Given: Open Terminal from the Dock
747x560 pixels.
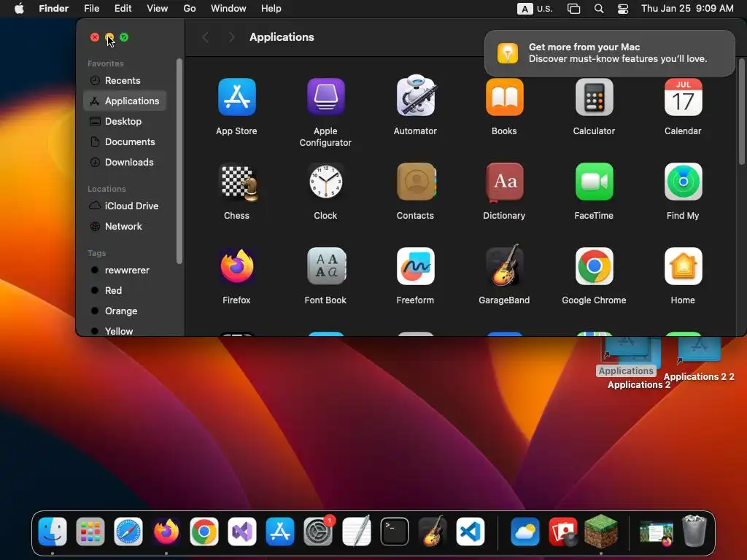Looking at the screenshot, I should coord(395,532).
